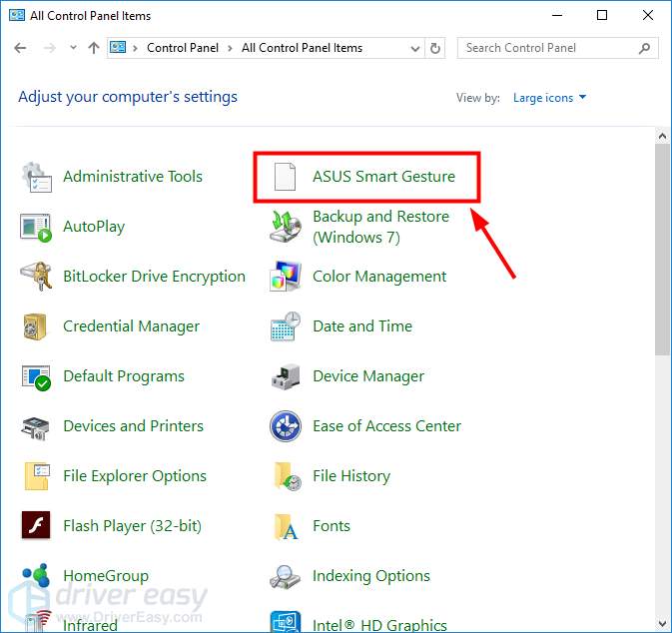Open the AutoPlay link

point(94,227)
